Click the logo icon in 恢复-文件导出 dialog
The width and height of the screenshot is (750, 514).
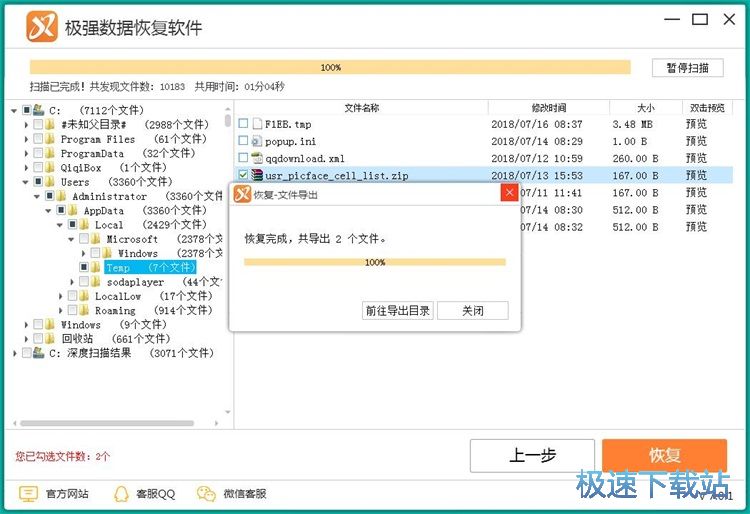(242, 194)
